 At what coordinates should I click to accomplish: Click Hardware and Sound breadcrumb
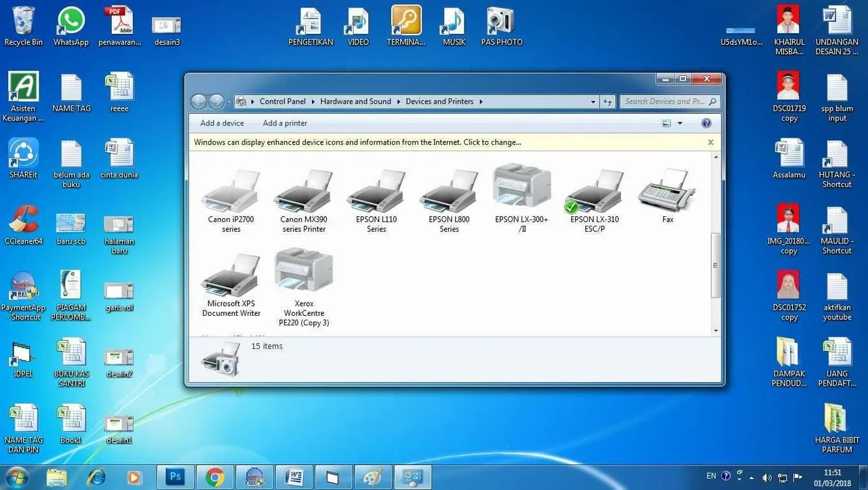(x=355, y=102)
